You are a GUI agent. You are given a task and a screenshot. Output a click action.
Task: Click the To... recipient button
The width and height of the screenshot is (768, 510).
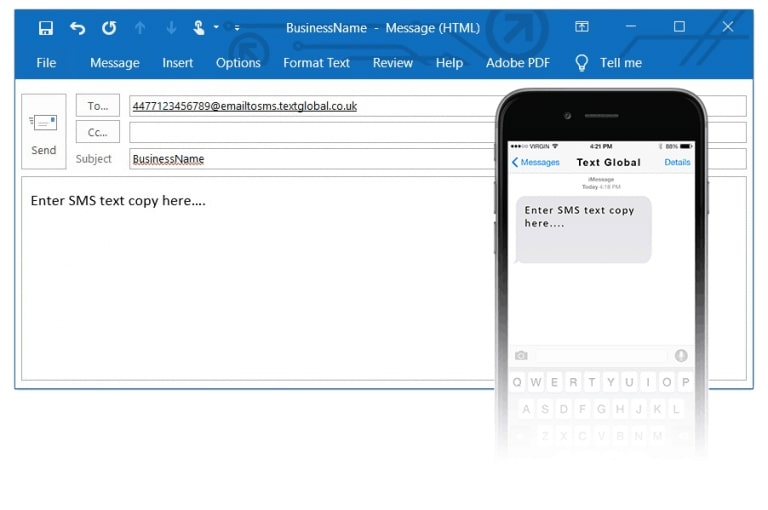click(98, 106)
